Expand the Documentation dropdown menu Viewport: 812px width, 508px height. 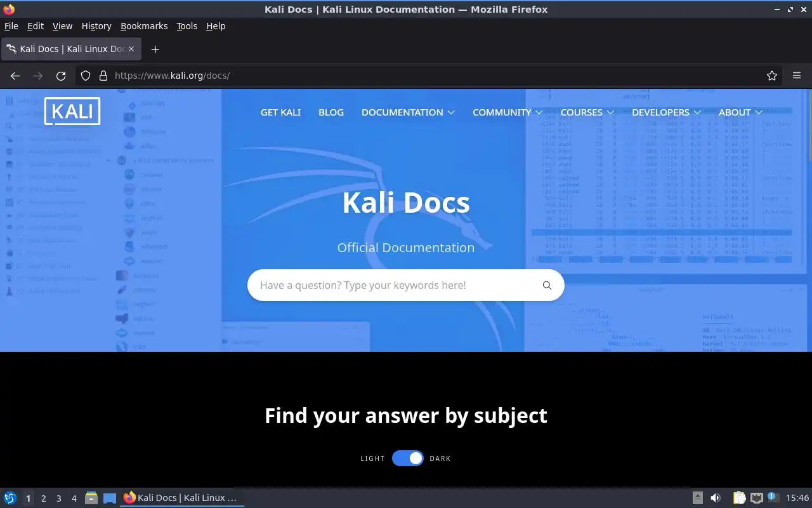[408, 112]
